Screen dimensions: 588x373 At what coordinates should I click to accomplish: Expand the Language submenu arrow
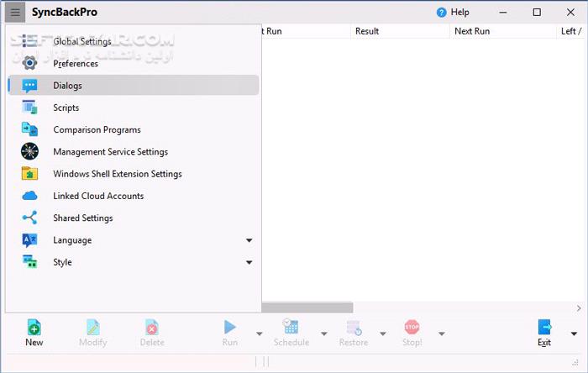[x=249, y=240]
